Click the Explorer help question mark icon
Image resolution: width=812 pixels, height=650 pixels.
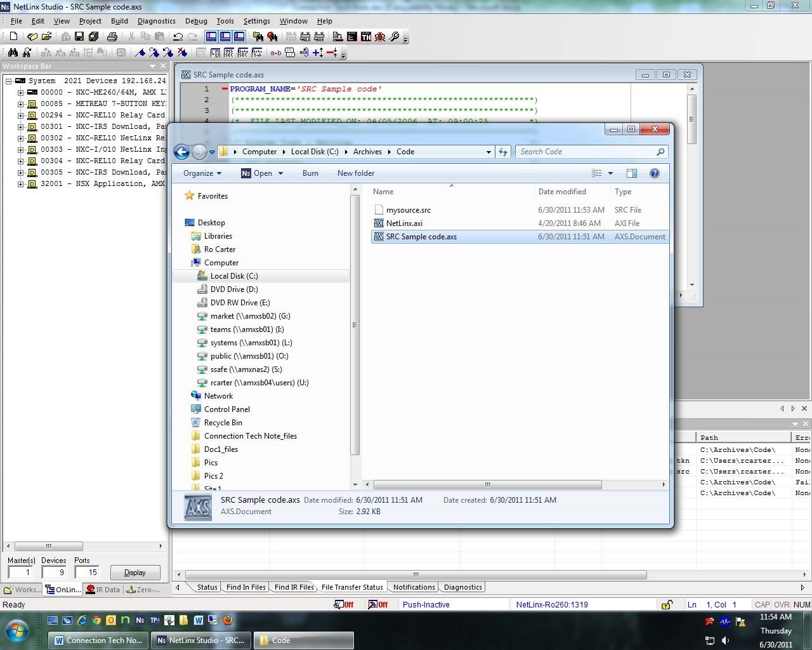point(655,173)
